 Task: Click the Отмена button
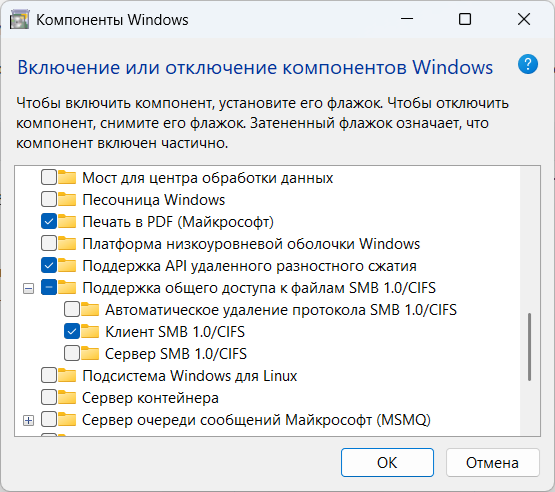coord(493,462)
